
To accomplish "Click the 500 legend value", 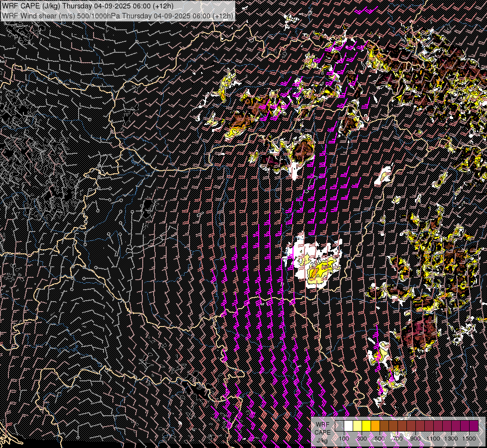I will pos(380,439).
